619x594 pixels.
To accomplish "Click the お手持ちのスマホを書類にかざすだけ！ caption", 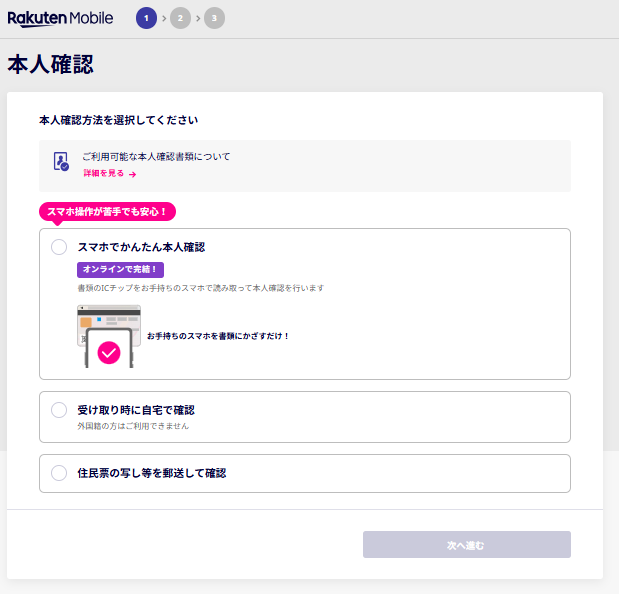I will coord(218,336).
